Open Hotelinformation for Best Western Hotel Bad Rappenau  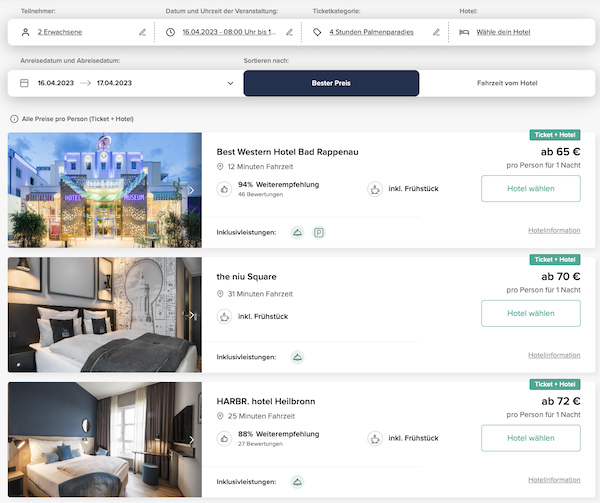tap(554, 230)
